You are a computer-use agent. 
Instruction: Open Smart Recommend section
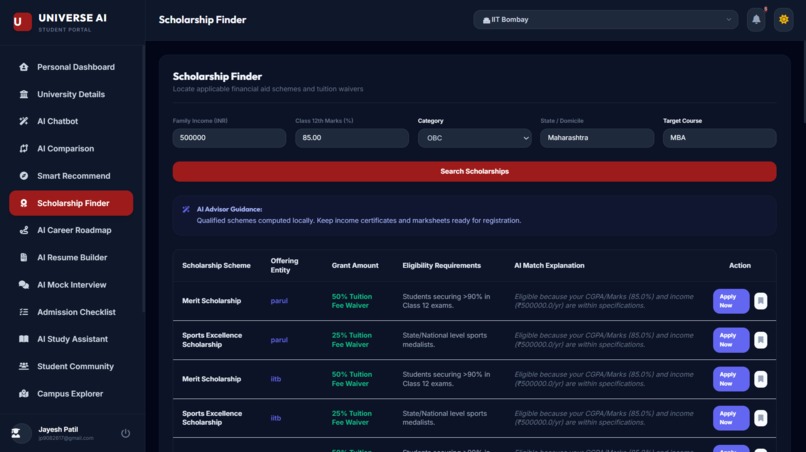pos(71,176)
